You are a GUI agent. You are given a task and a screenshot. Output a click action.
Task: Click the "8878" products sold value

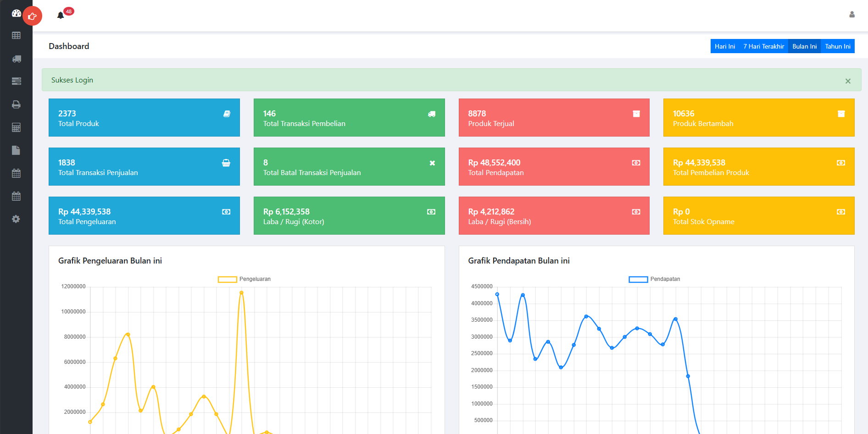tap(477, 114)
